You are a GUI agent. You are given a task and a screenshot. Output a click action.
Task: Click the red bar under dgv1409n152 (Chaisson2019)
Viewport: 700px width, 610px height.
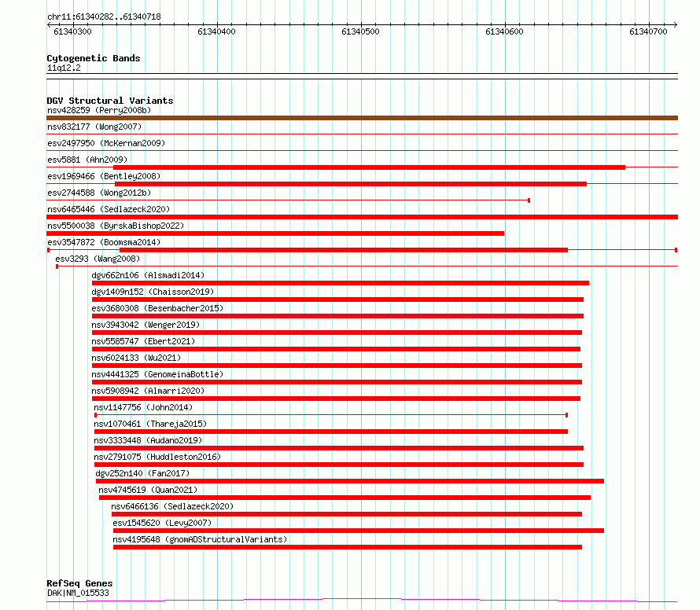pyautogui.click(x=337, y=299)
